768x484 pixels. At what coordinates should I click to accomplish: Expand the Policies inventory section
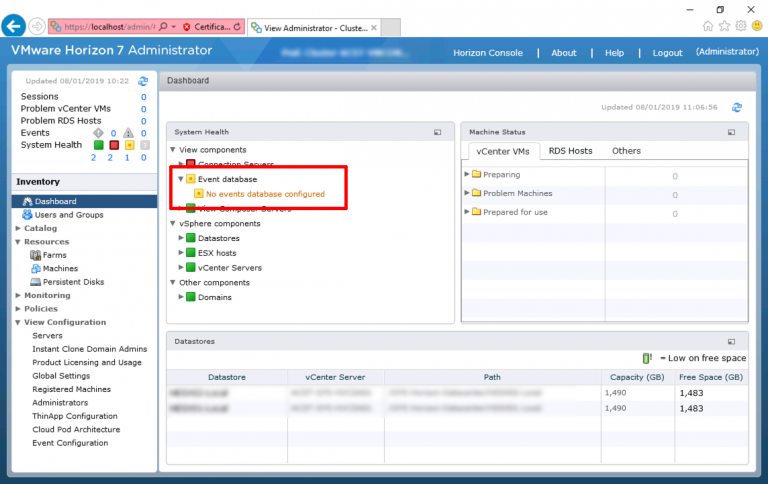(18, 309)
